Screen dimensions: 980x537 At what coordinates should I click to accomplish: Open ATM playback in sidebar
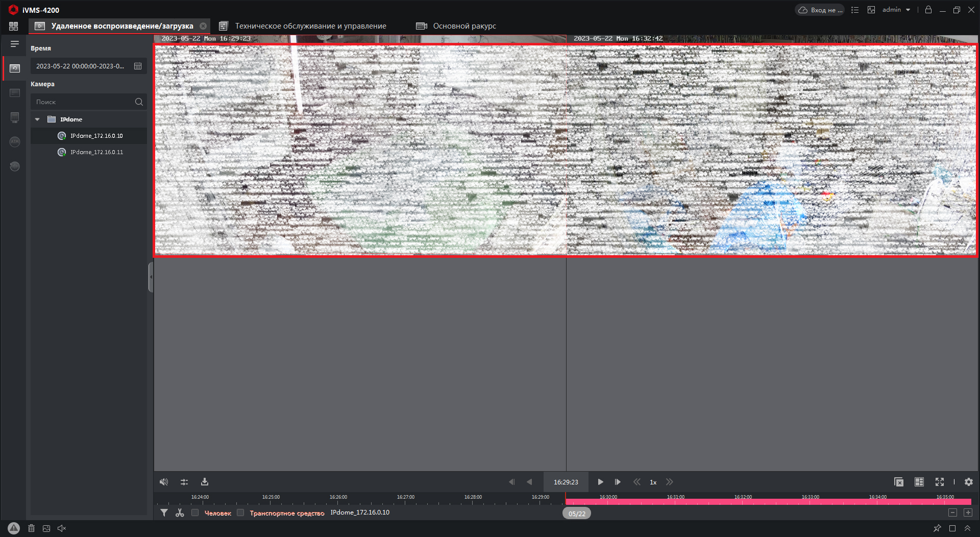[x=15, y=142]
